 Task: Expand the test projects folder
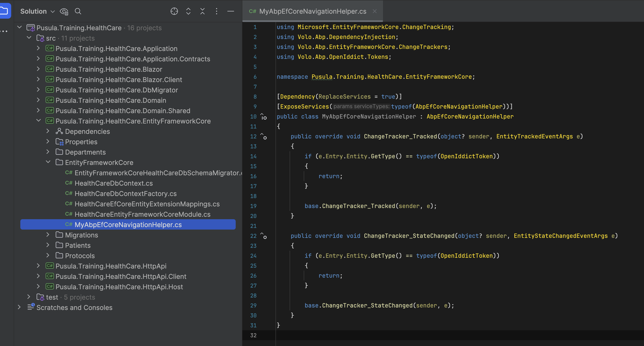tap(29, 297)
